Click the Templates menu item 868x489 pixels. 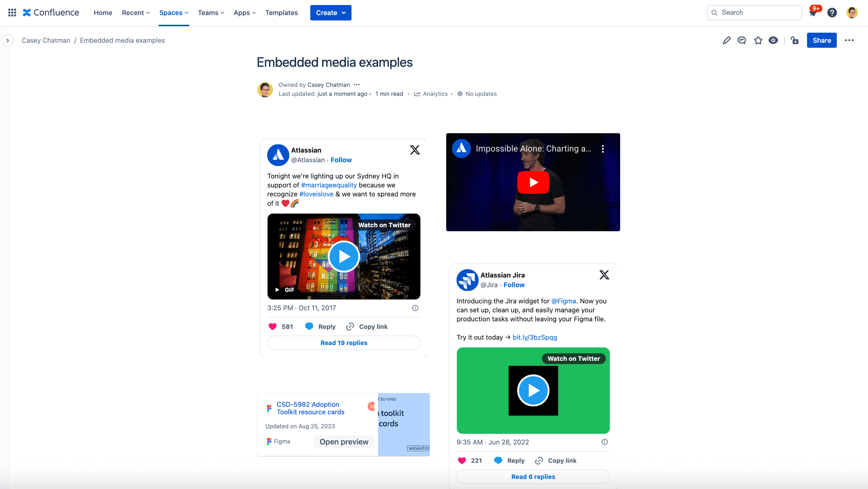pyautogui.click(x=280, y=13)
